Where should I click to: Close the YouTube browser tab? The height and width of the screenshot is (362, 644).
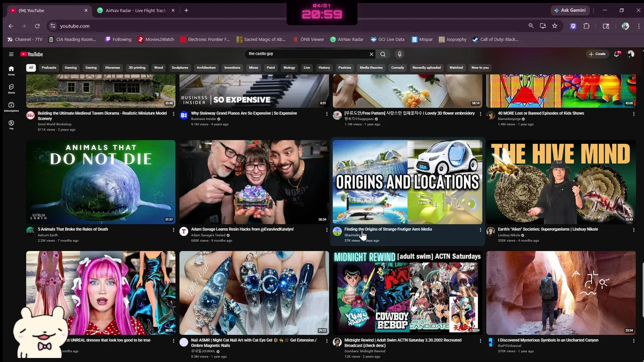[x=86, y=11]
